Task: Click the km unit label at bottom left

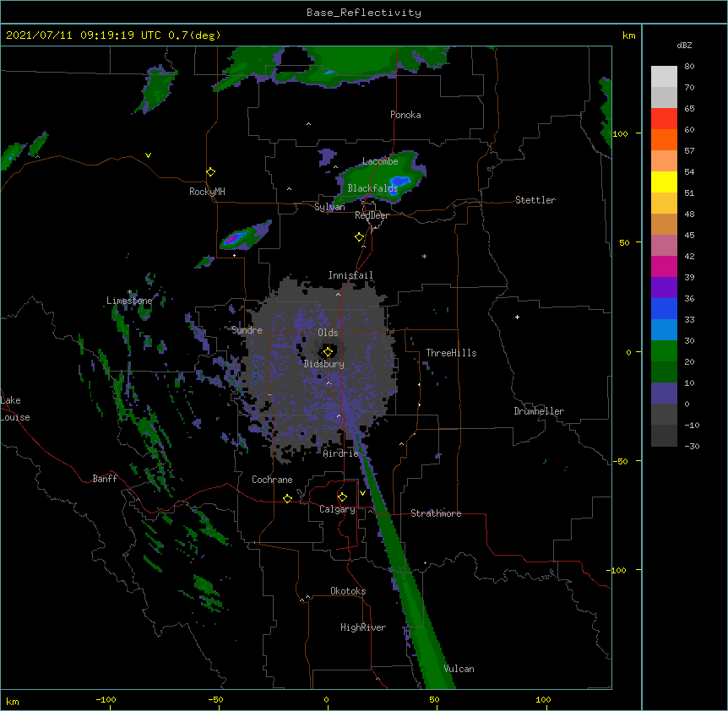Action: click(13, 701)
